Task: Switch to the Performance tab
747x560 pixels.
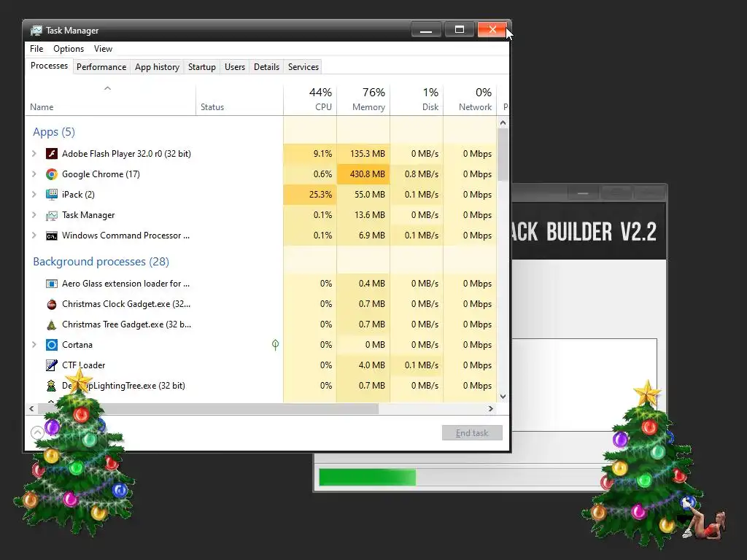Action: 101,66
